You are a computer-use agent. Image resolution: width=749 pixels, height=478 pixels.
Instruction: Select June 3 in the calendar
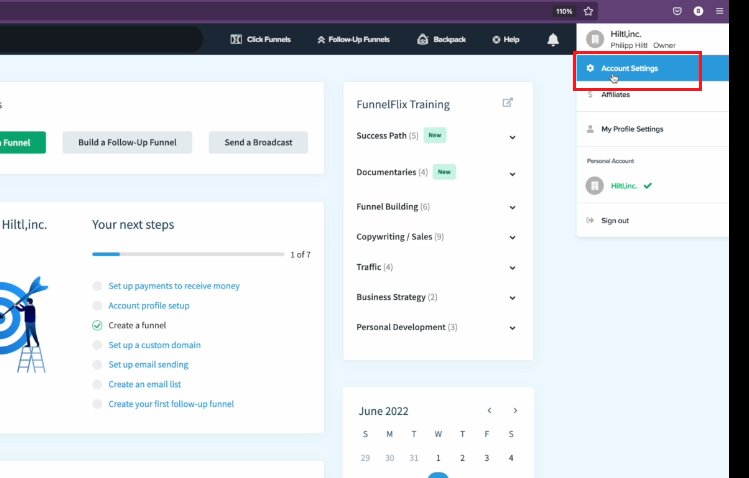tap(486, 458)
